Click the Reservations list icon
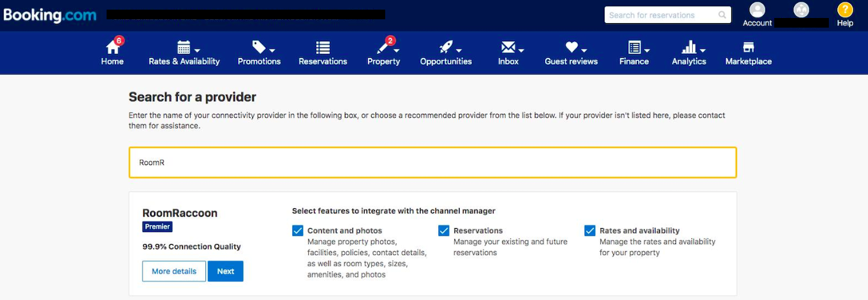This screenshot has height=300, width=868. (323, 48)
